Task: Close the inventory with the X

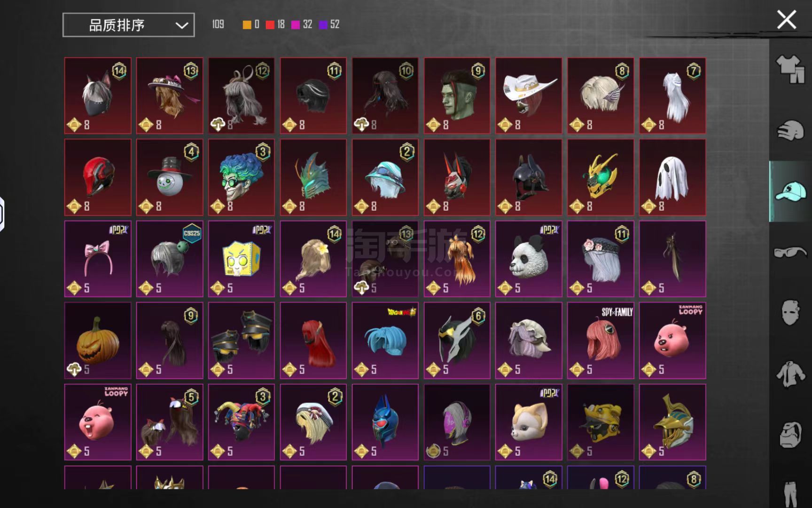Action: point(787,20)
